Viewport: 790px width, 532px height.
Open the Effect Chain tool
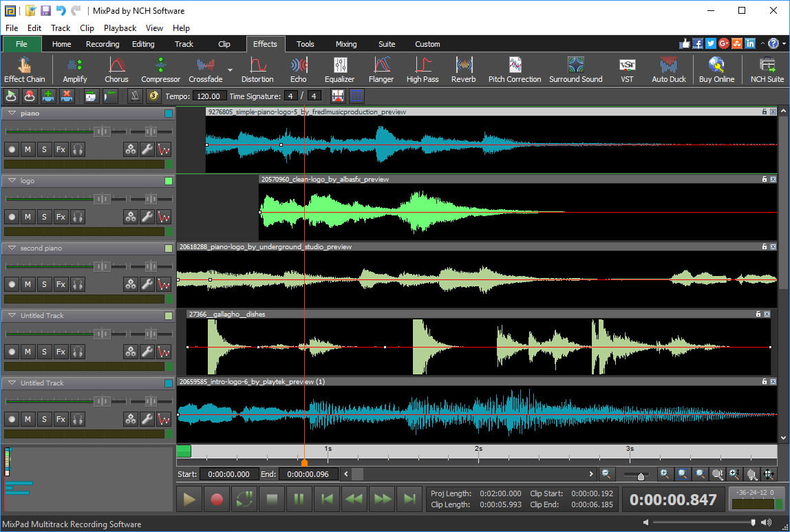[25, 69]
